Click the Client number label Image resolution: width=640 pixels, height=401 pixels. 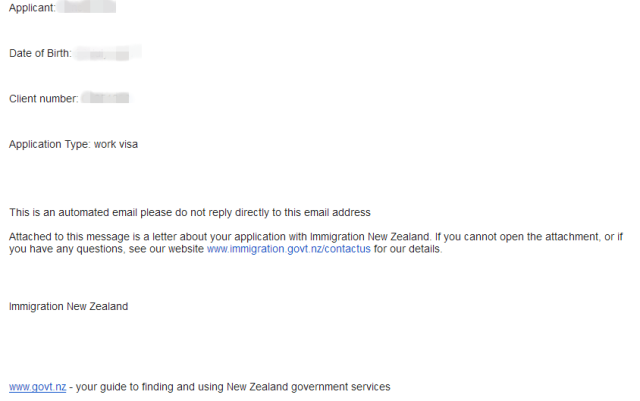(x=44, y=99)
